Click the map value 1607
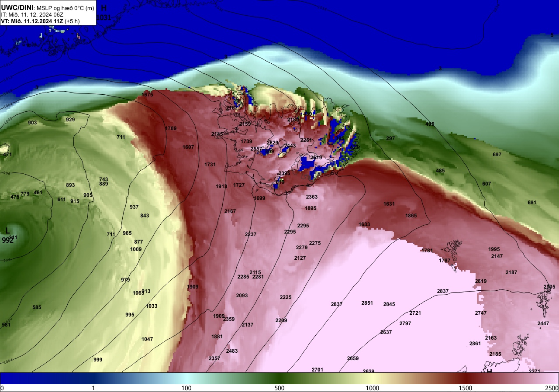 click(188, 147)
